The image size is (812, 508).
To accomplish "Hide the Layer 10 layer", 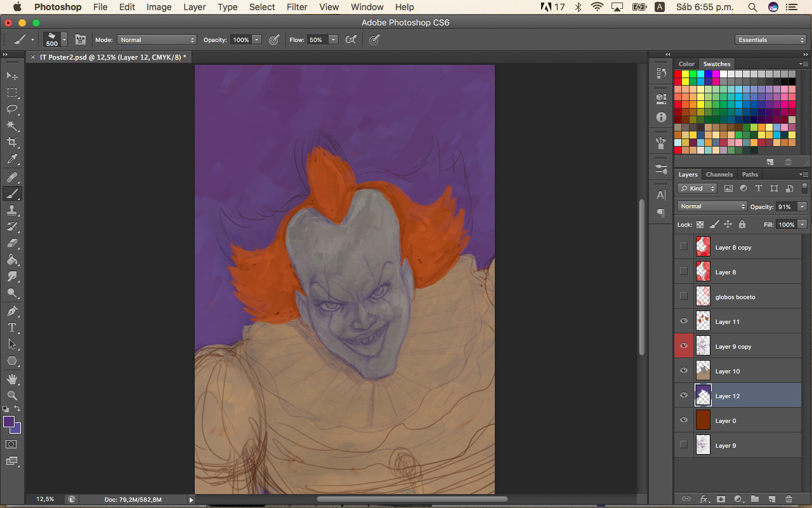I will click(x=683, y=371).
